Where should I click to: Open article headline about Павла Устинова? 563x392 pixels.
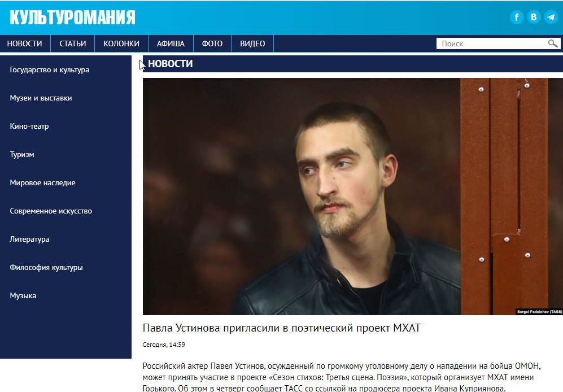(x=281, y=328)
